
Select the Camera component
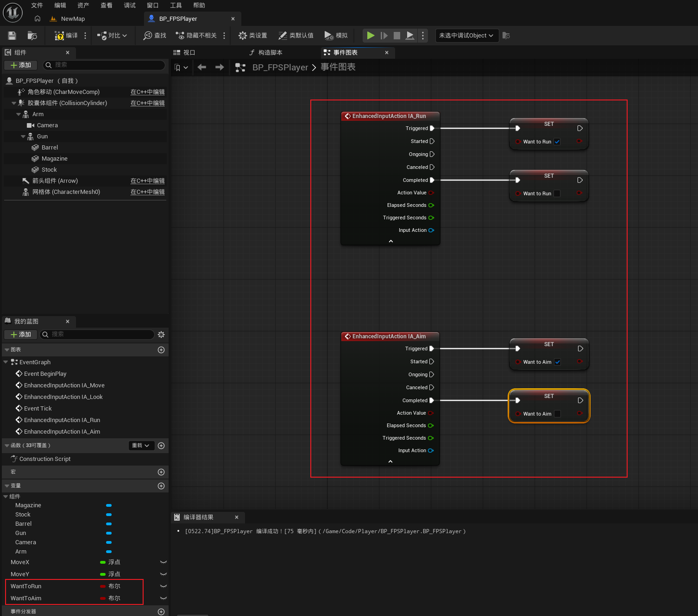[47, 125]
